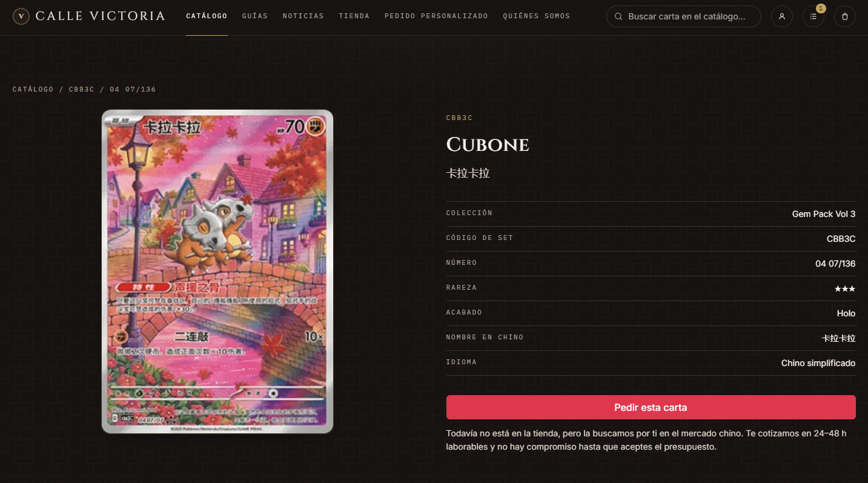Screen dimensions: 868x483
Task: Click the Cubone title heading
Action: coord(488,144)
